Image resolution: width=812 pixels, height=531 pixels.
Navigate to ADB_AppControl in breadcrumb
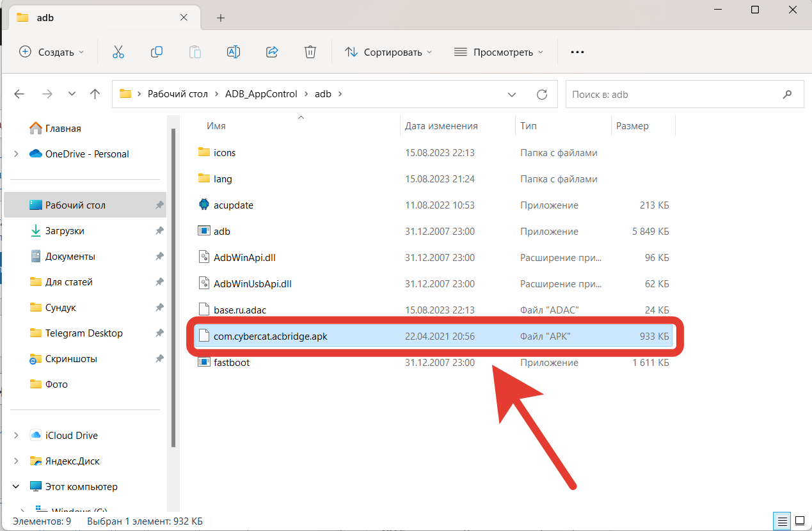pyautogui.click(x=261, y=94)
